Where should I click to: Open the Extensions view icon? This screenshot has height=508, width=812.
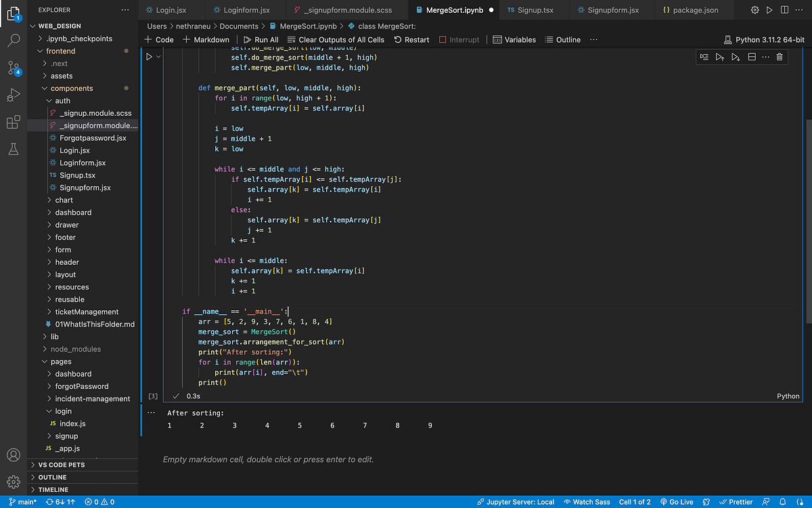pos(14,123)
